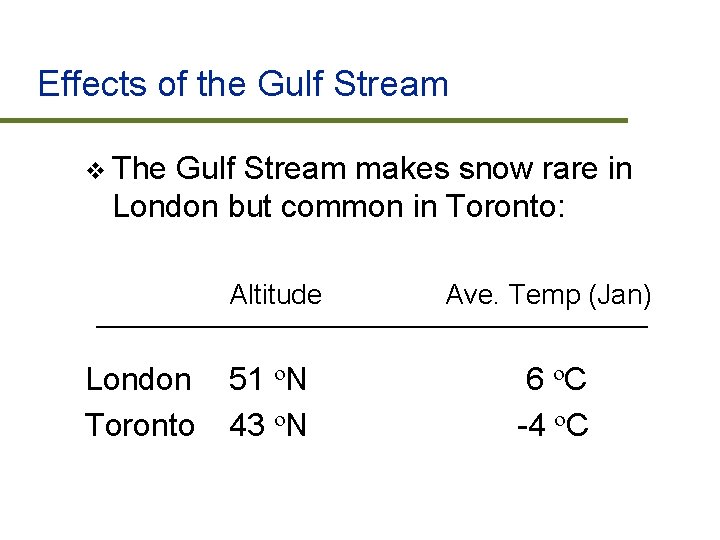720x540 pixels.
Task: Click the word 'Toronto:' ending the bullet text
Action: (506, 206)
